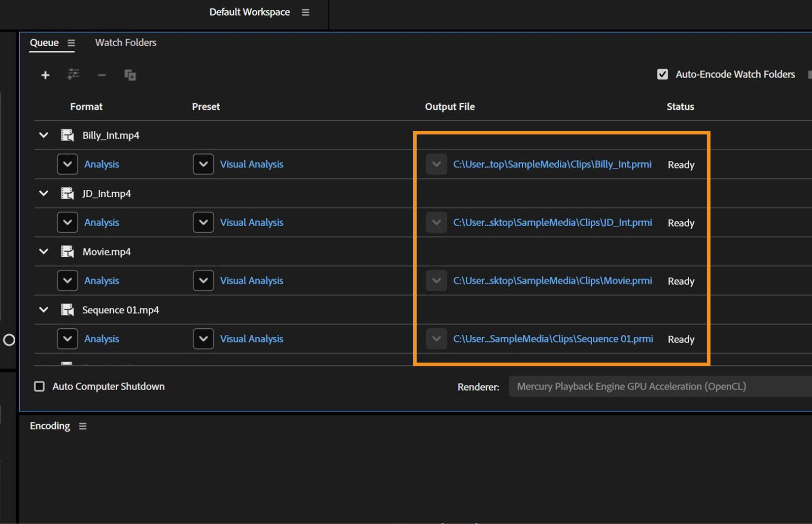Open the Billy_Int.prmi output file link
Viewport: 812px width, 524px height.
pos(552,164)
